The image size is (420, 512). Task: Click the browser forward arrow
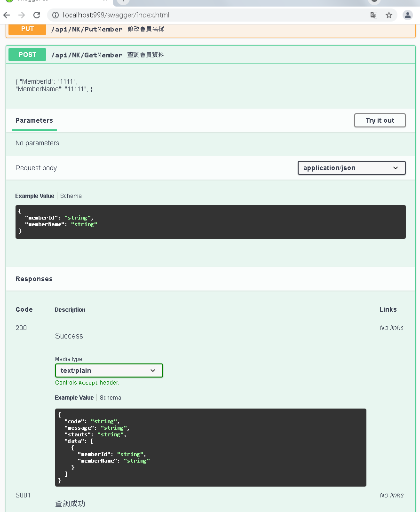tap(22, 15)
